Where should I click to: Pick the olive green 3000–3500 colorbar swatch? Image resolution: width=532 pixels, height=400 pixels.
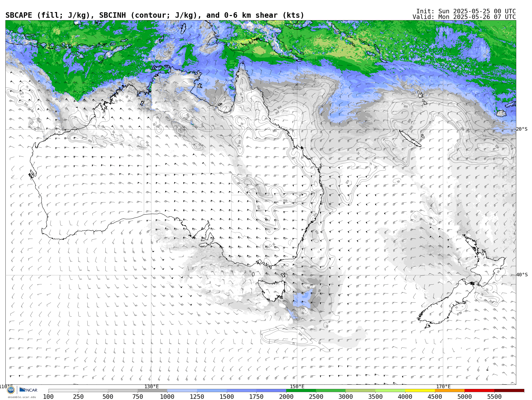(x=361, y=391)
